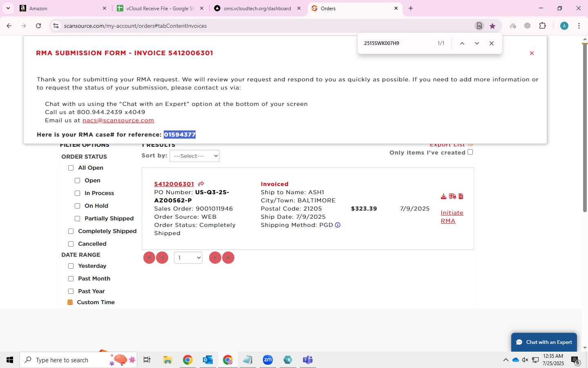This screenshot has width=588, height=368.
Task: Click the nacs@scansource.com email link
Action: coord(118,120)
